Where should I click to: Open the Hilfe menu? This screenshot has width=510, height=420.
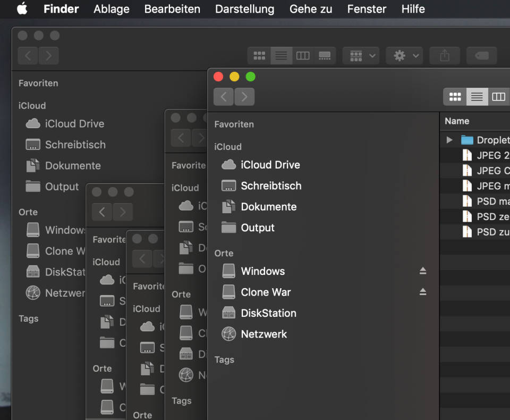(x=413, y=9)
